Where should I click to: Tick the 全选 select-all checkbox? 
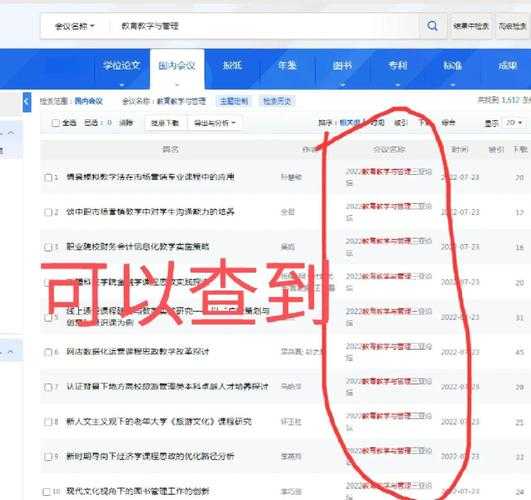[56, 123]
